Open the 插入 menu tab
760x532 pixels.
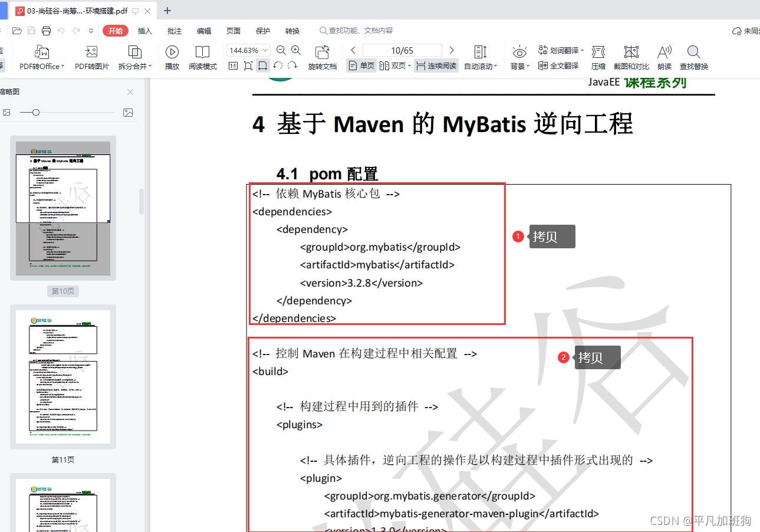pos(144,31)
